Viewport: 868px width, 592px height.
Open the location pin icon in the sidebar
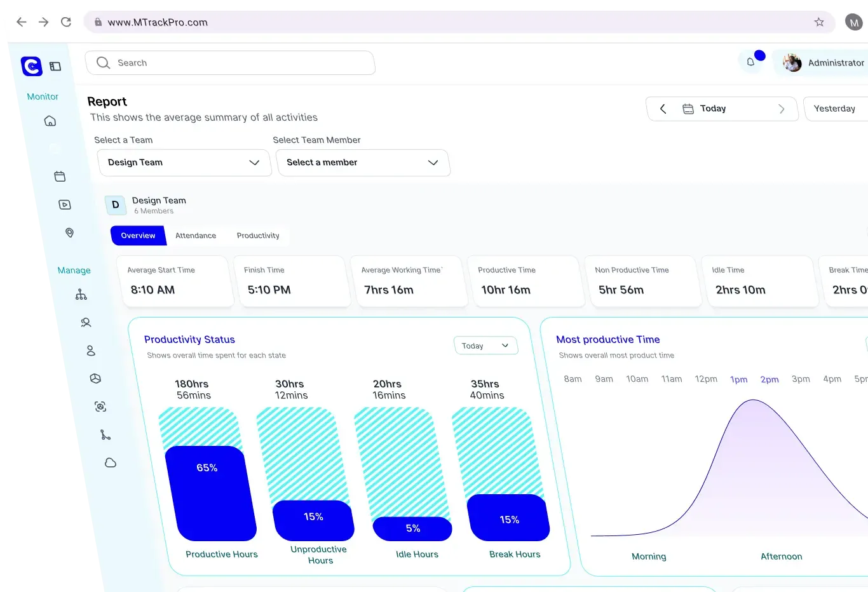click(x=70, y=233)
